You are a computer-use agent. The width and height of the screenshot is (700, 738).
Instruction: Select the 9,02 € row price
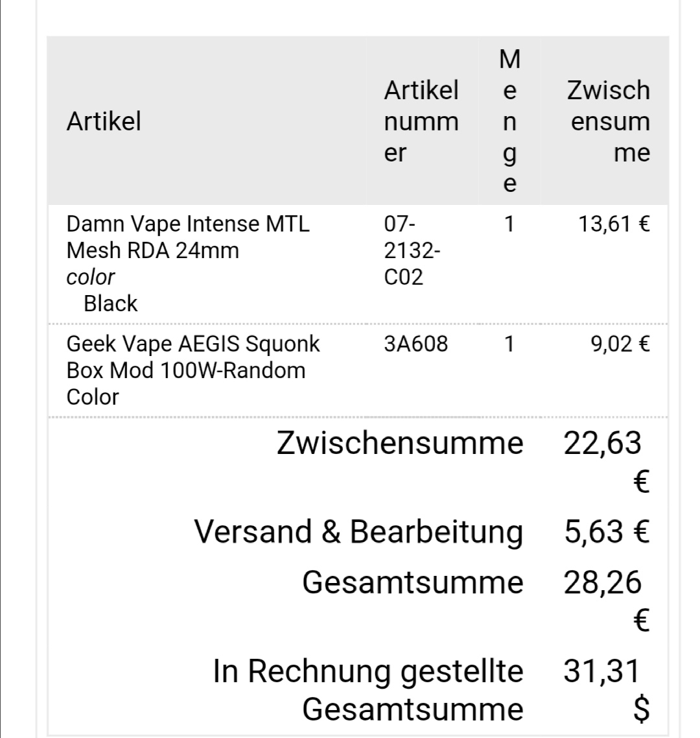click(620, 344)
